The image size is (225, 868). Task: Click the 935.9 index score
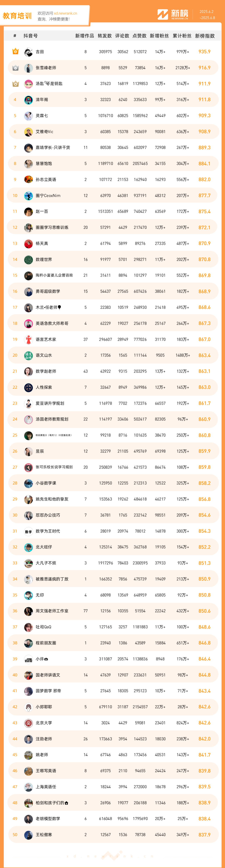pyautogui.click(x=205, y=52)
